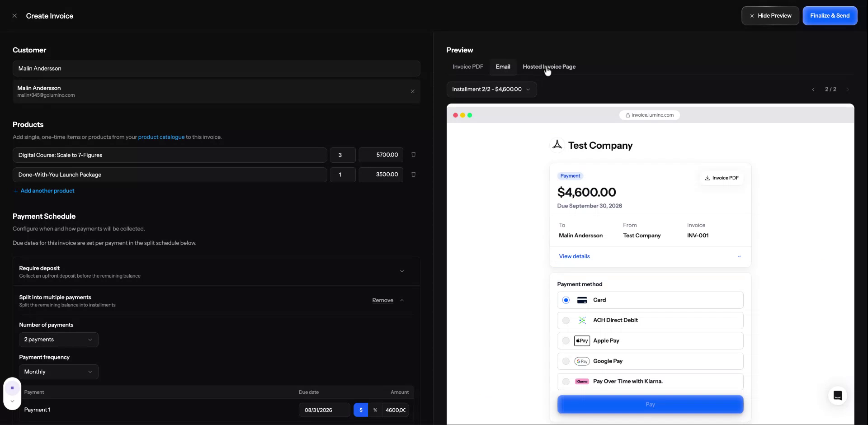868x425 pixels.
Task: Open the chat support widget icon
Action: [x=837, y=396]
